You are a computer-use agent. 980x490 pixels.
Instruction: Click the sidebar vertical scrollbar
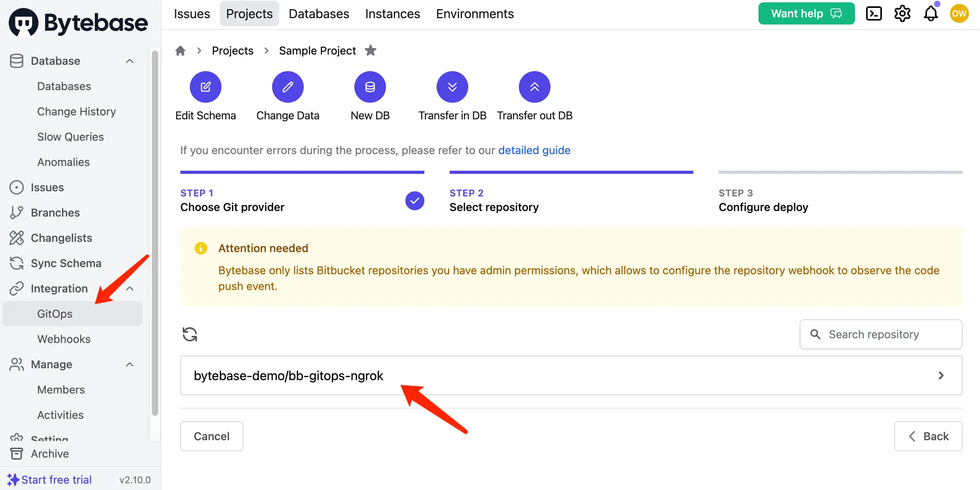point(155,233)
